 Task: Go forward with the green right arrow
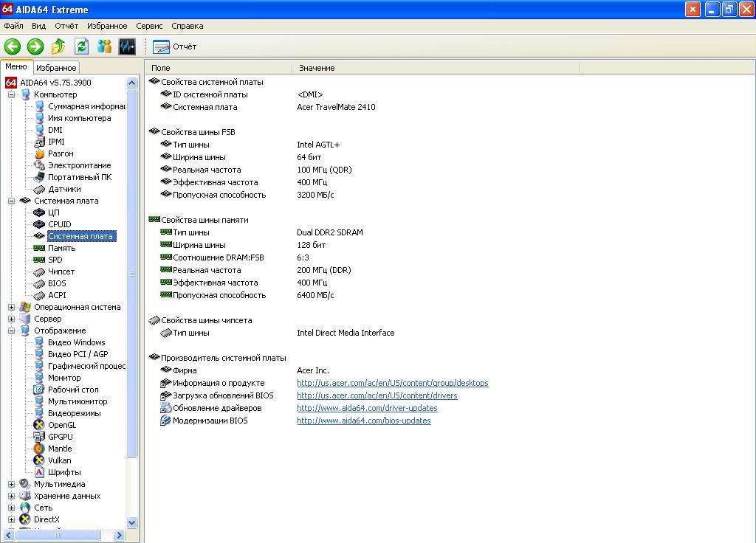point(35,46)
